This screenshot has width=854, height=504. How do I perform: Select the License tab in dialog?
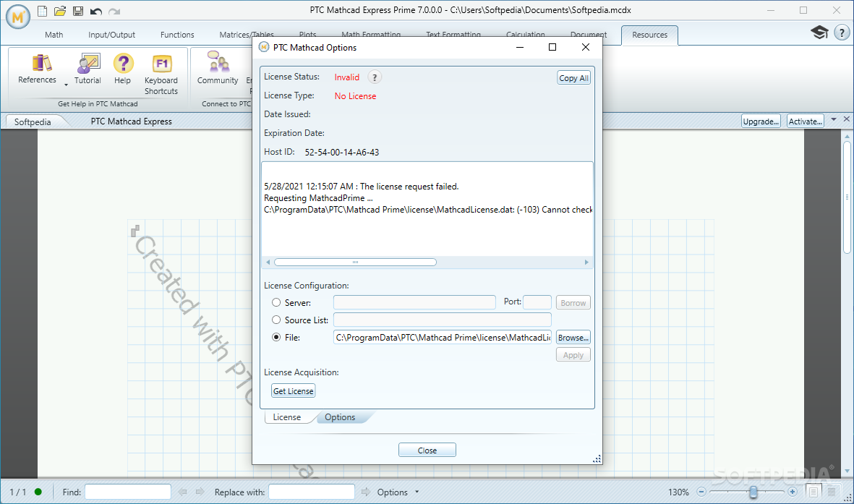[287, 417]
